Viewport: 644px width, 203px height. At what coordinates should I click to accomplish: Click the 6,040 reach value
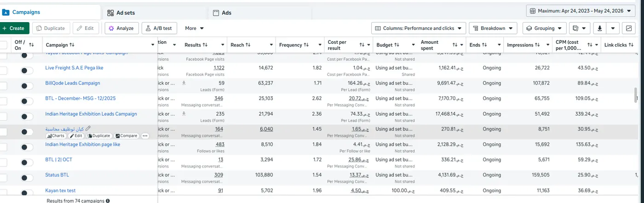click(266, 129)
